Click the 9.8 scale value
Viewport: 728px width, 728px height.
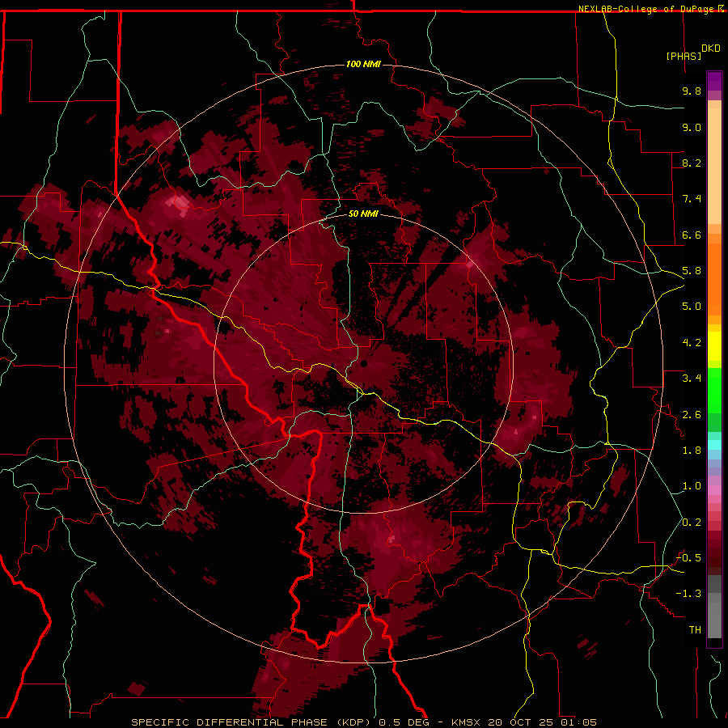coord(692,91)
